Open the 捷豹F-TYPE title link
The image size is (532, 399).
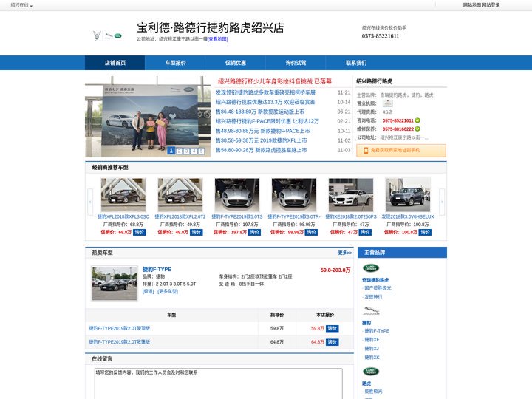157,270
